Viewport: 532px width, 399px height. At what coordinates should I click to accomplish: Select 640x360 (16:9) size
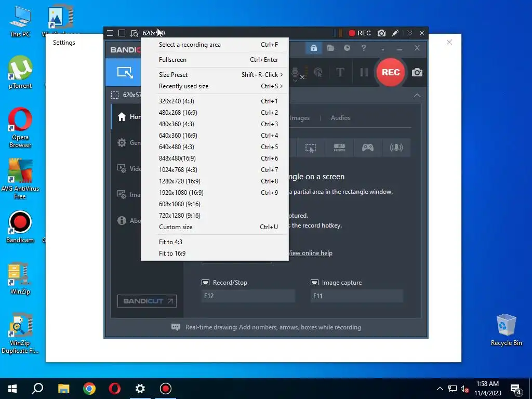pyautogui.click(x=215, y=136)
